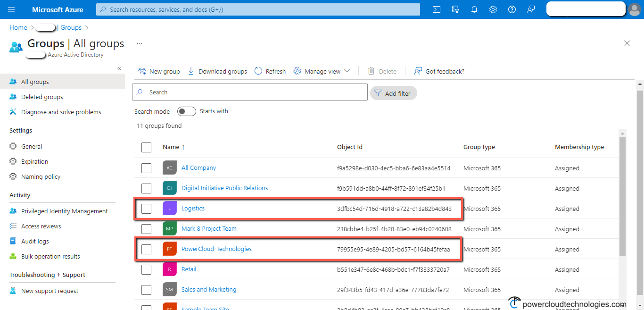Expand the Manage view dropdown
644x310 pixels.
click(x=322, y=71)
